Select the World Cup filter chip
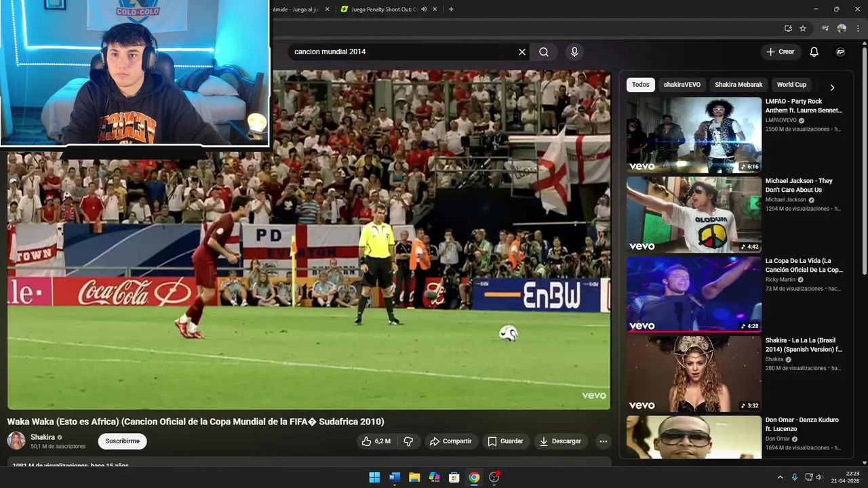868x488 pixels. pyautogui.click(x=791, y=85)
